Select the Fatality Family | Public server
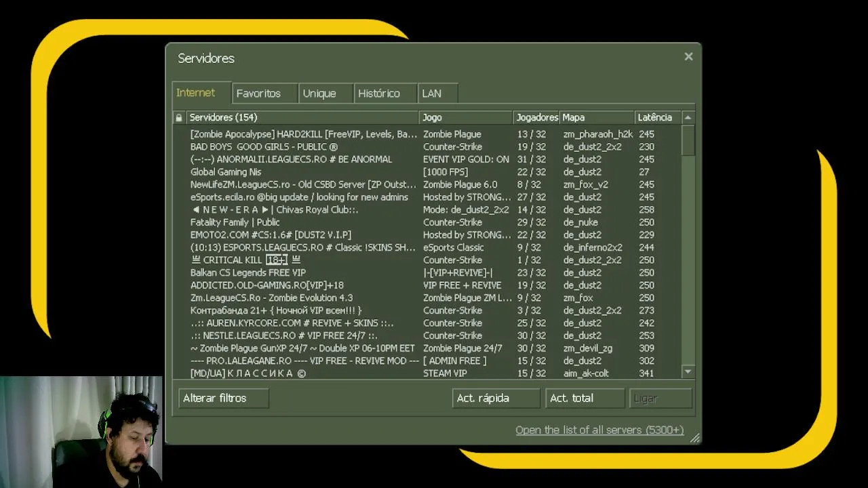The width and height of the screenshot is (868, 488). click(x=427, y=222)
